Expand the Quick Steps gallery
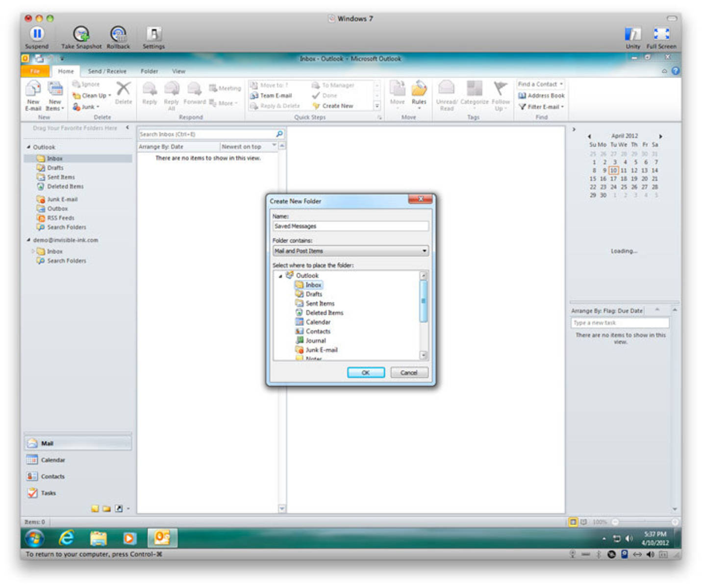This screenshot has width=702, height=588. pyautogui.click(x=377, y=106)
